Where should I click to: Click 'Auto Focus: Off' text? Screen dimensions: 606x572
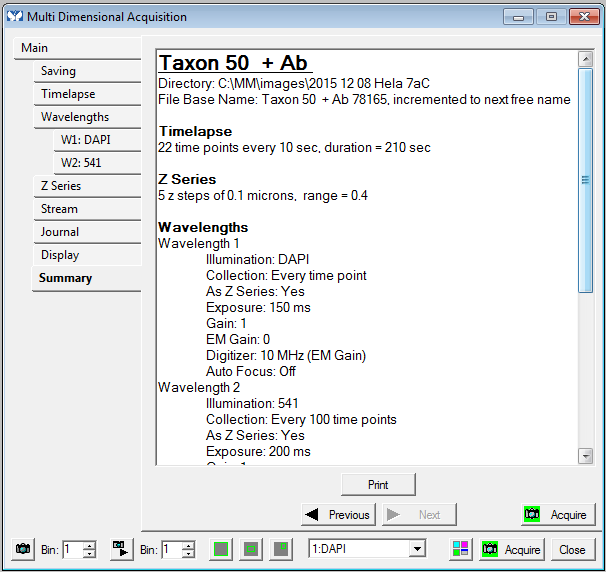[x=251, y=371]
